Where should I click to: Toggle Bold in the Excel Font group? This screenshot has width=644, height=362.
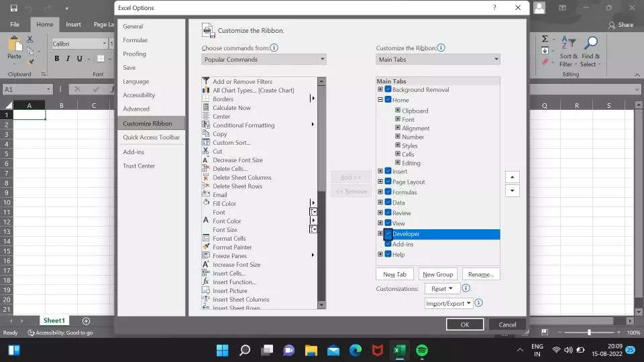pyautogui.click(x=56, y=59)
